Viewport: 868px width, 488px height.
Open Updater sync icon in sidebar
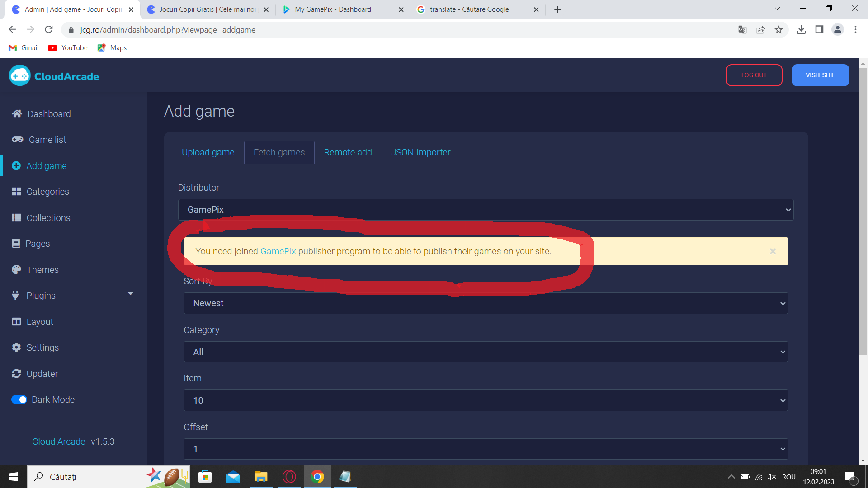click(16, 374)
